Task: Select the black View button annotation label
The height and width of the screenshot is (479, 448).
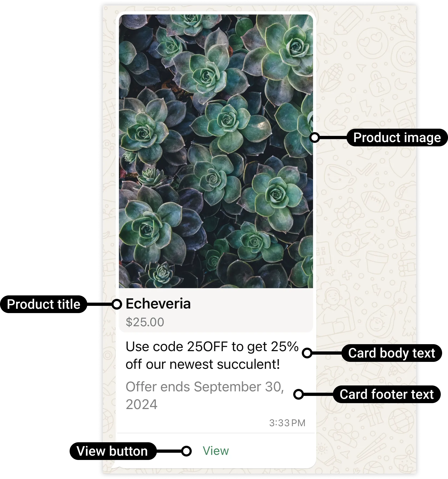Action: click(x=113, y=451)
